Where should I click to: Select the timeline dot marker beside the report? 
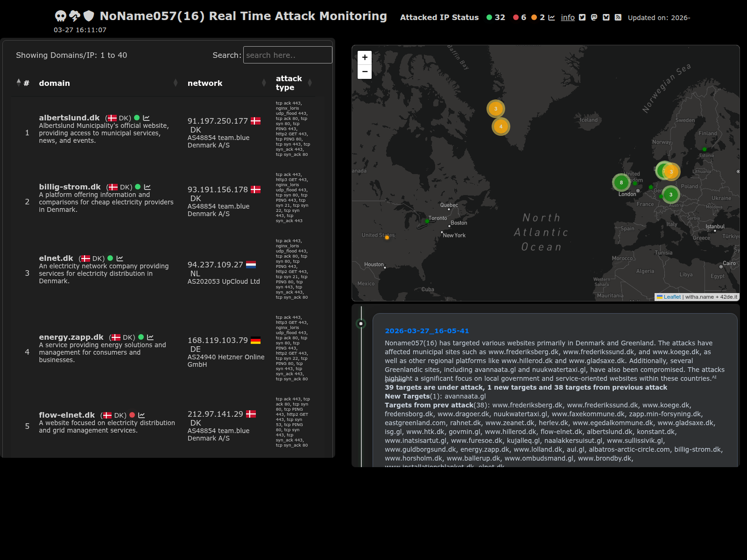pos(361,323)
